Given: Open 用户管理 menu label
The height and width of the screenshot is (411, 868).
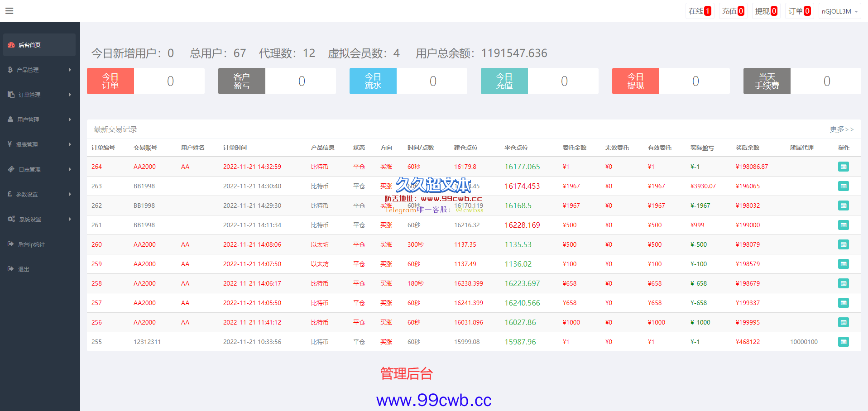Looking at the screenshot, I should [28, 119].
